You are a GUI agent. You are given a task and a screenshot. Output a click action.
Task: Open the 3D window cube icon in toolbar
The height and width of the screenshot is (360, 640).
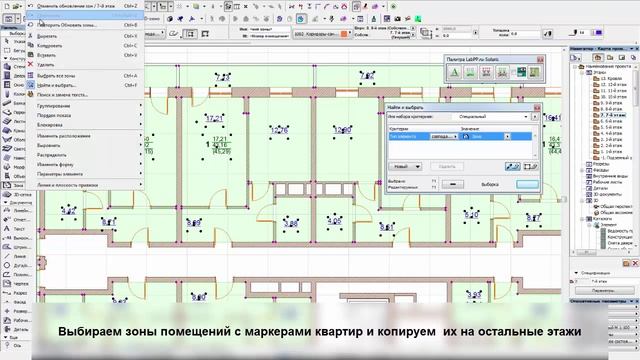(169, 19)
